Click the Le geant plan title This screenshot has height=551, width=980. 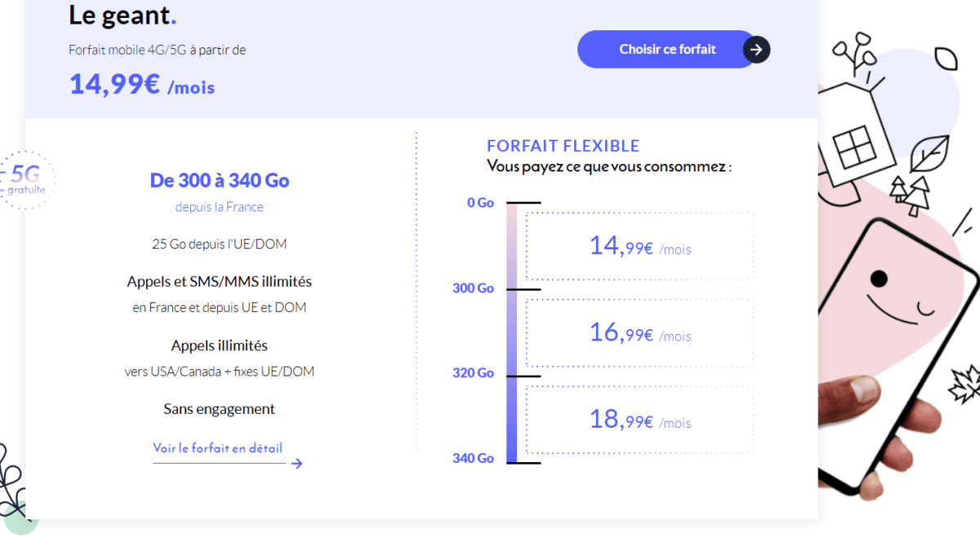(122, 15)
